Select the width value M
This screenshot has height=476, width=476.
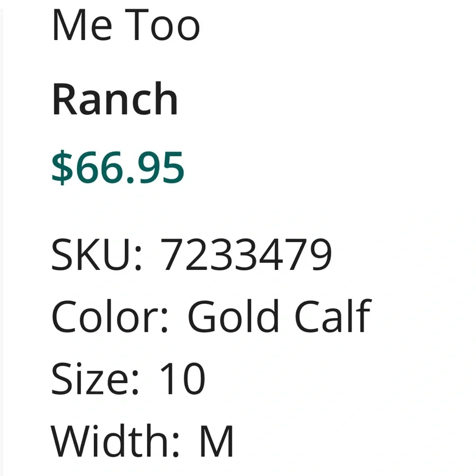click(216, 441)
